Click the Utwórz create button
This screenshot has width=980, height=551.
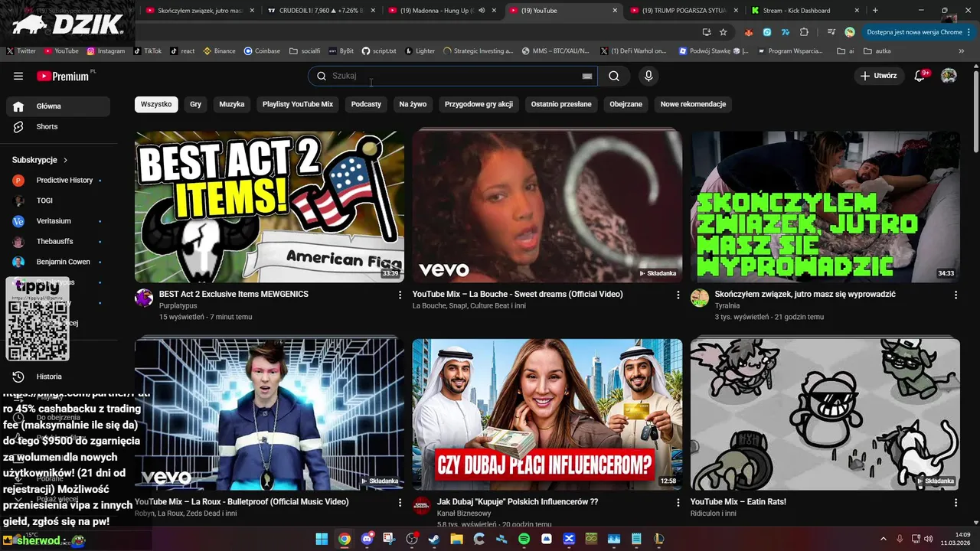878,76
